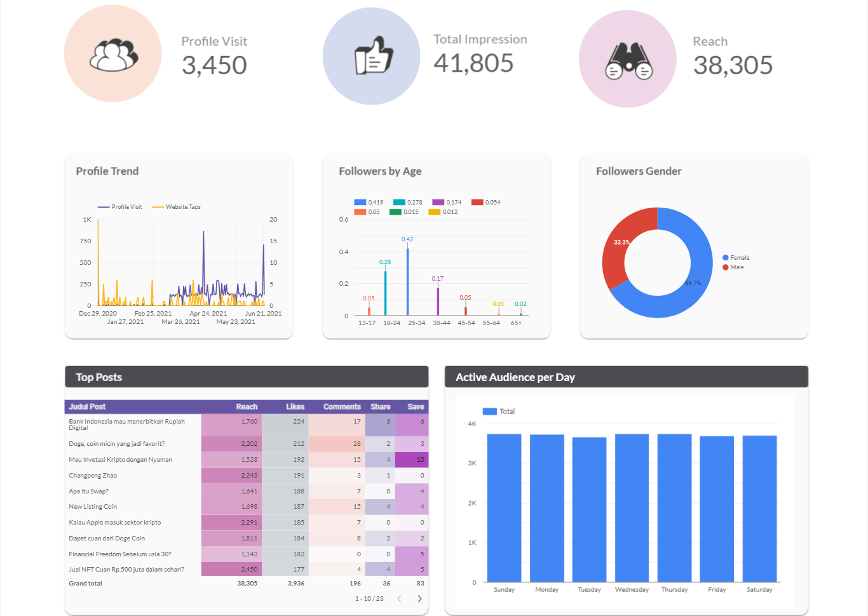Select the 'New Listing Coin' post row
This screenshot has width=868, height=616.
(247, 507)
